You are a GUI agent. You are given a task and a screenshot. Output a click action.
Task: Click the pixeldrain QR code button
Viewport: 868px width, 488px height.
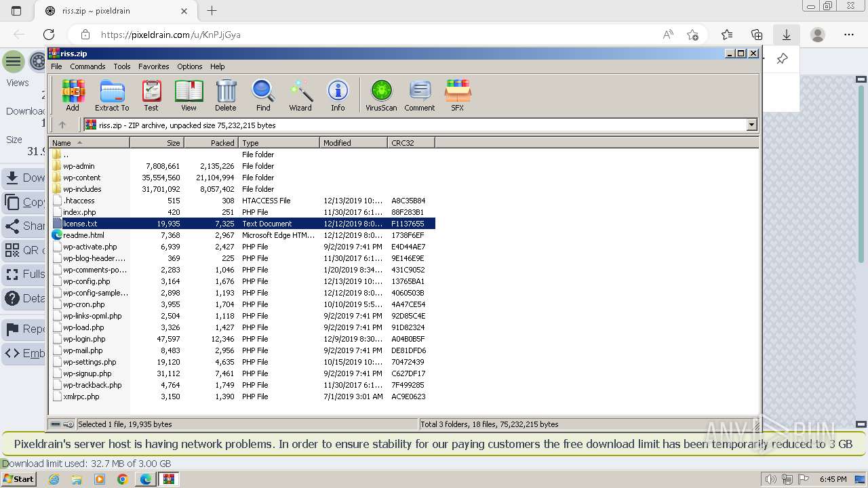tap(24, 250)
